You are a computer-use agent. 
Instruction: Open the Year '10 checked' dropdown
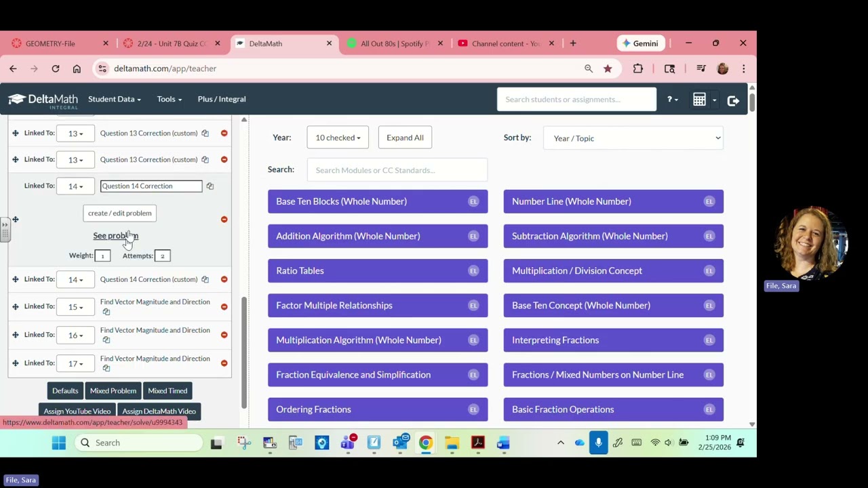(338, 138)
